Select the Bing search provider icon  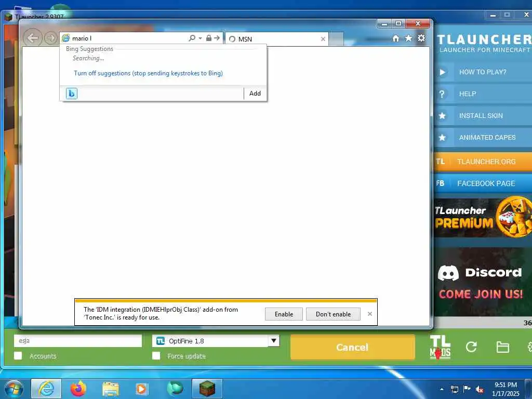[x=72, y=94]
